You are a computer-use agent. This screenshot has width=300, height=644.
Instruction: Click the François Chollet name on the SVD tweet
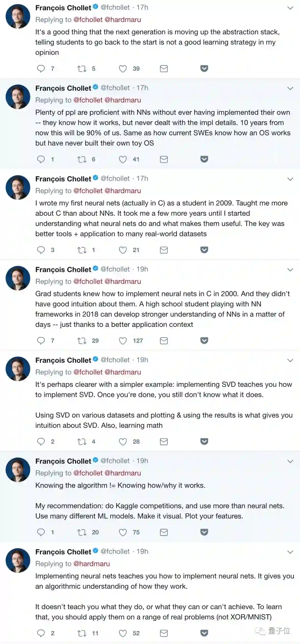(63, 360)
